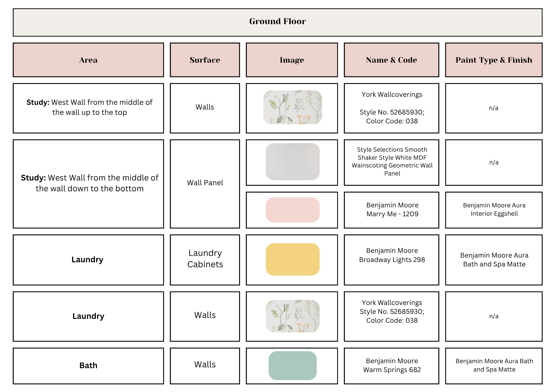555x392 pixels.
Task: Open the Laundry floral wallpaper thumbnail
Action: point(293,316)
